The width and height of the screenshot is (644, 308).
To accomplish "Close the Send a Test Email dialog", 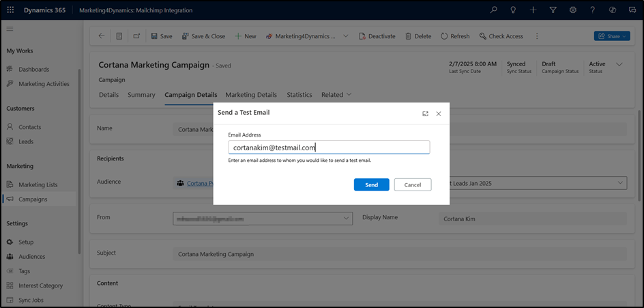I will pyautogui.click(x=438, y=114).
